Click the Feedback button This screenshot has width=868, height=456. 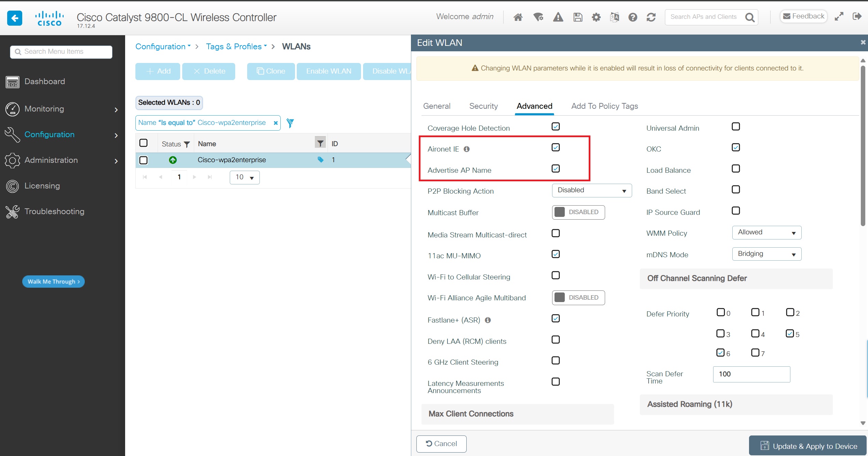click(803, 16)
